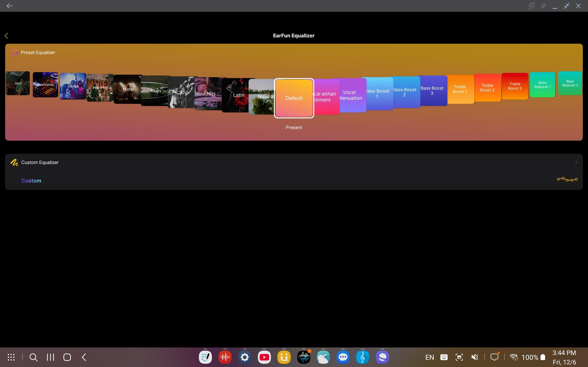
Task: Shrink the window with the collapse arrows icon
Action: [567, 6]
